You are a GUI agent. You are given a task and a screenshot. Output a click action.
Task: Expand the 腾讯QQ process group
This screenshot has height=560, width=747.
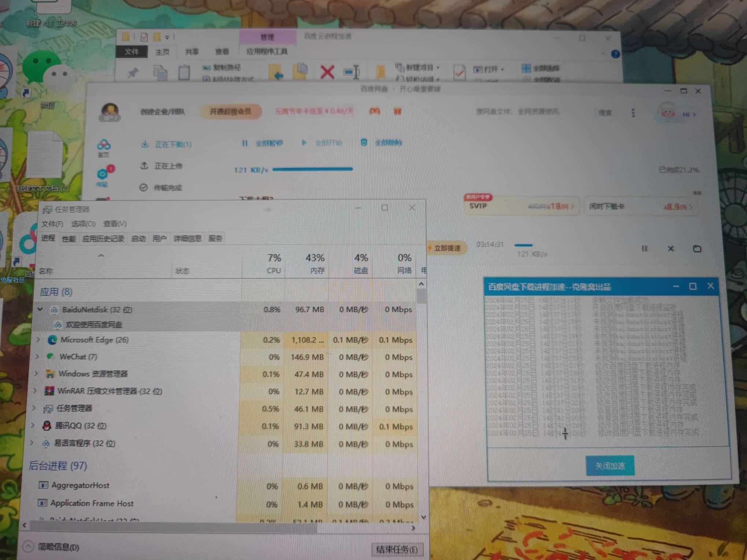coord(33,425)
